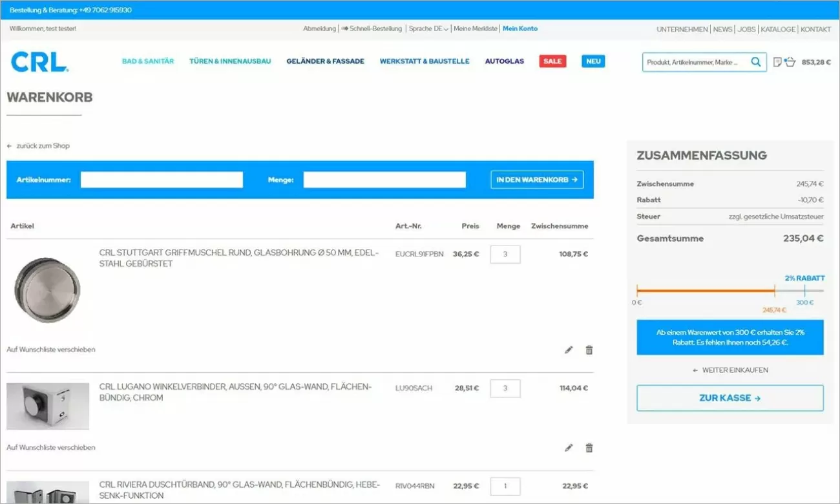Image resolution: width=840 pixels, height=504 pixels.
Task: Click the Artikelnummer input field
Action: tap(162, 180)
